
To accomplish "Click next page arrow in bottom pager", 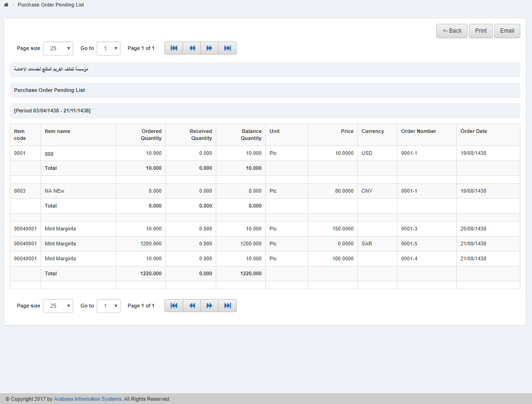I will (209, 305).
